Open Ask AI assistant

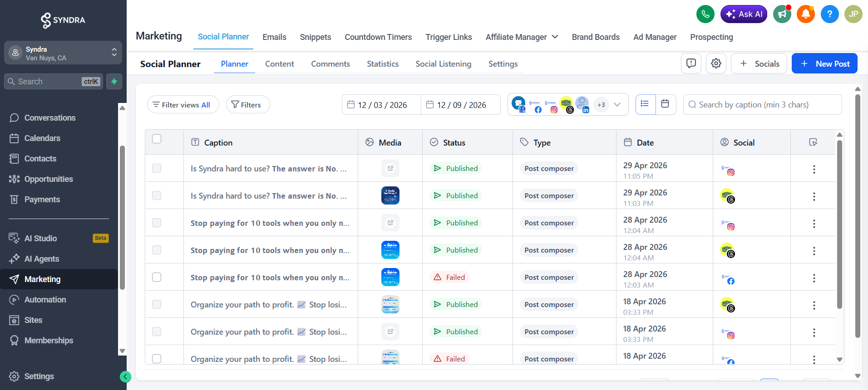pyautogui.click(x=744, y=14)
